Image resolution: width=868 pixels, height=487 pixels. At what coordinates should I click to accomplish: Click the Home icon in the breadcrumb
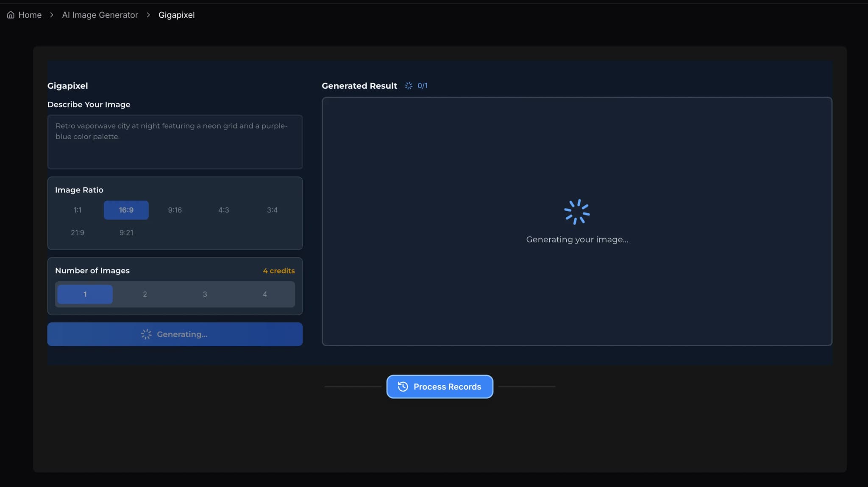[11, 14]
